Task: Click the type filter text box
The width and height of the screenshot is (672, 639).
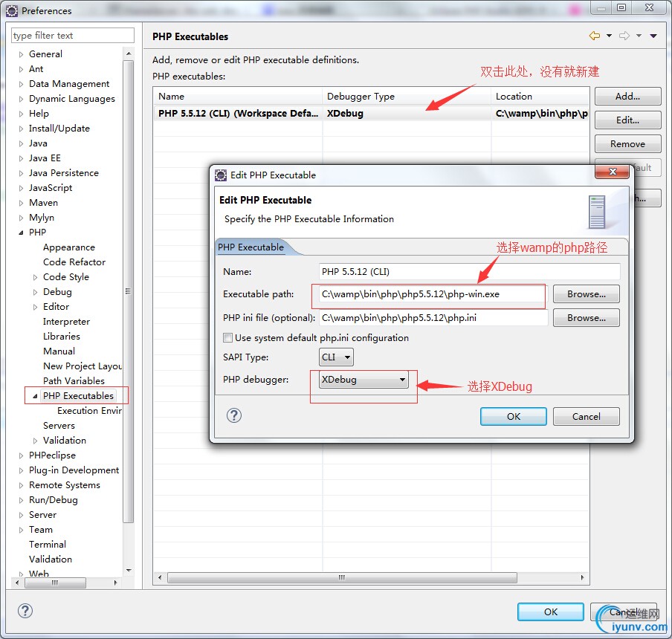Action: (72, 36)
